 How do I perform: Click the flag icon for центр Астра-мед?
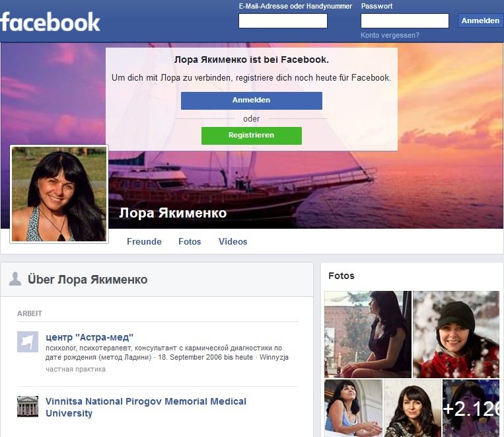click(x=28, y=342)
